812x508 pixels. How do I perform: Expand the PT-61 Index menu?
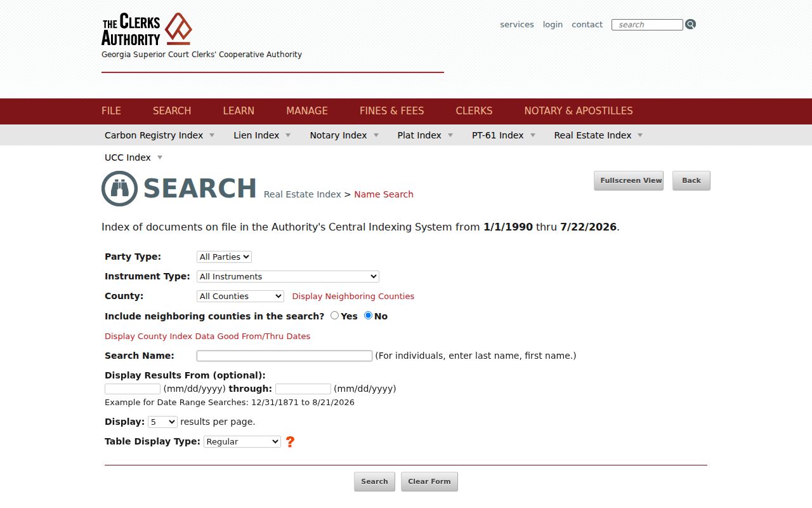pos(504,135)
